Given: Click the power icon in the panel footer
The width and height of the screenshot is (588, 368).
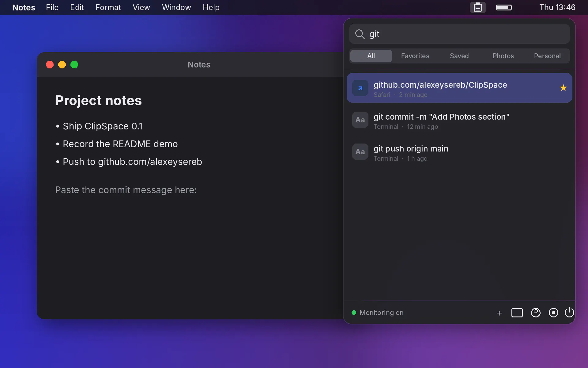Looking at the screenshot, I should 569,312.
